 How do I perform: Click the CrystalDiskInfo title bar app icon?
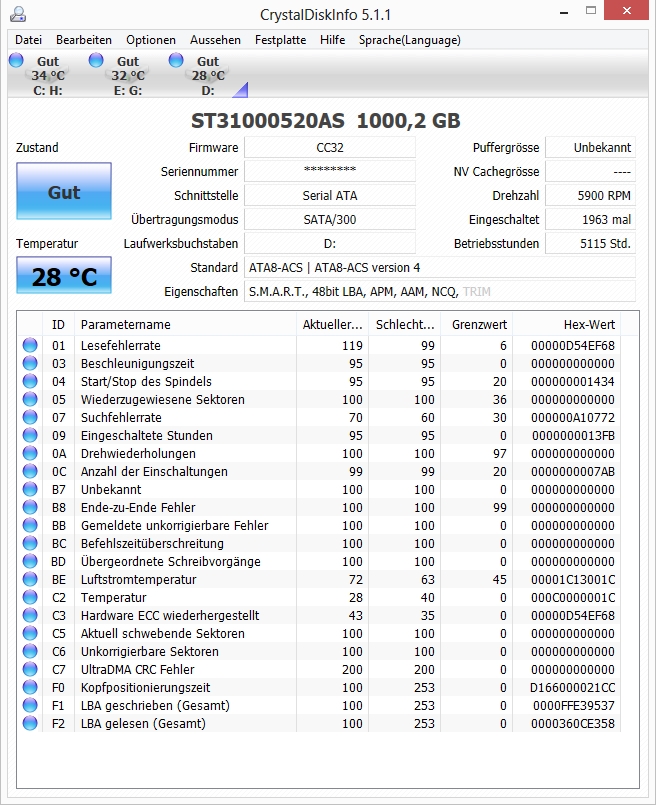[x=18, y=14]
